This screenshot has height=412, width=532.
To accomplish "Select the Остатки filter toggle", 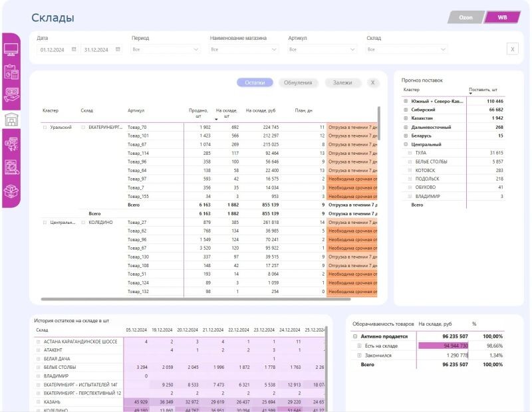I will click(x=255, y=82).
